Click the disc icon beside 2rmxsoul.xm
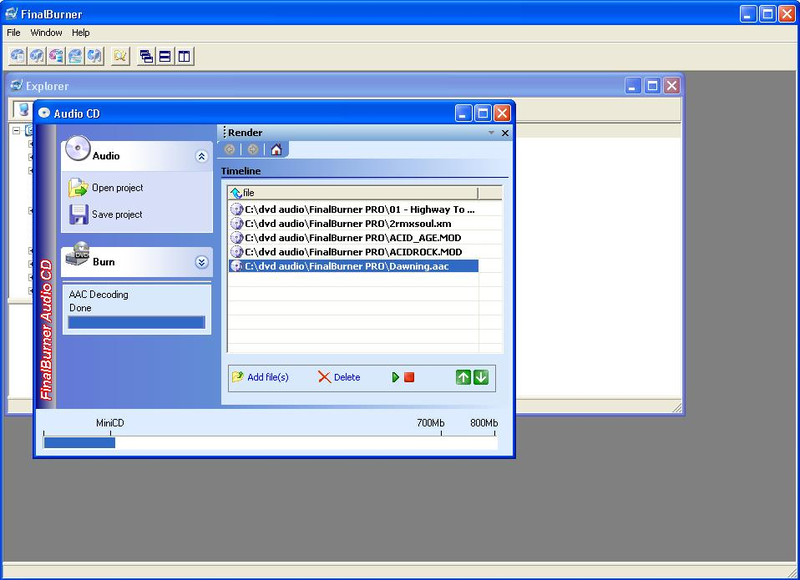800x580 pixels. 237,223
